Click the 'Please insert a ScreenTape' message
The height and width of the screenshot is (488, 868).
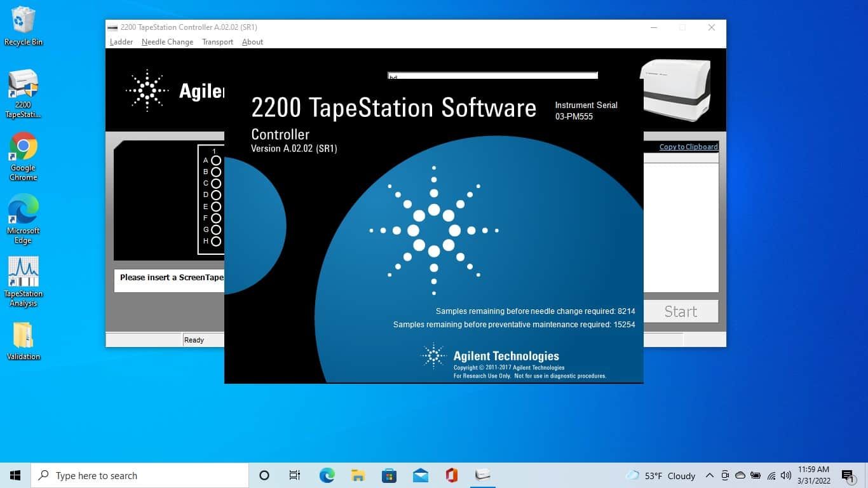pyautogui.click(x=172, y=278)
